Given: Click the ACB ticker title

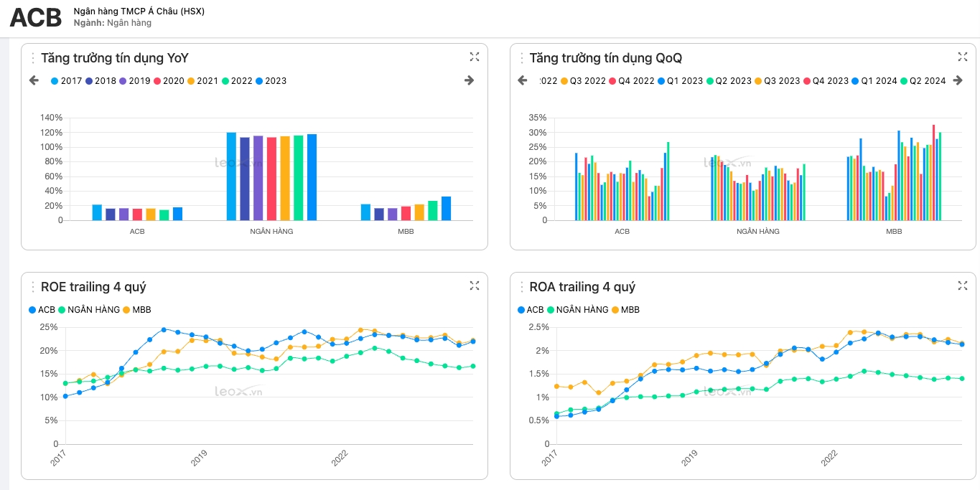Looking at the screenshot, I should pos(36,18).
